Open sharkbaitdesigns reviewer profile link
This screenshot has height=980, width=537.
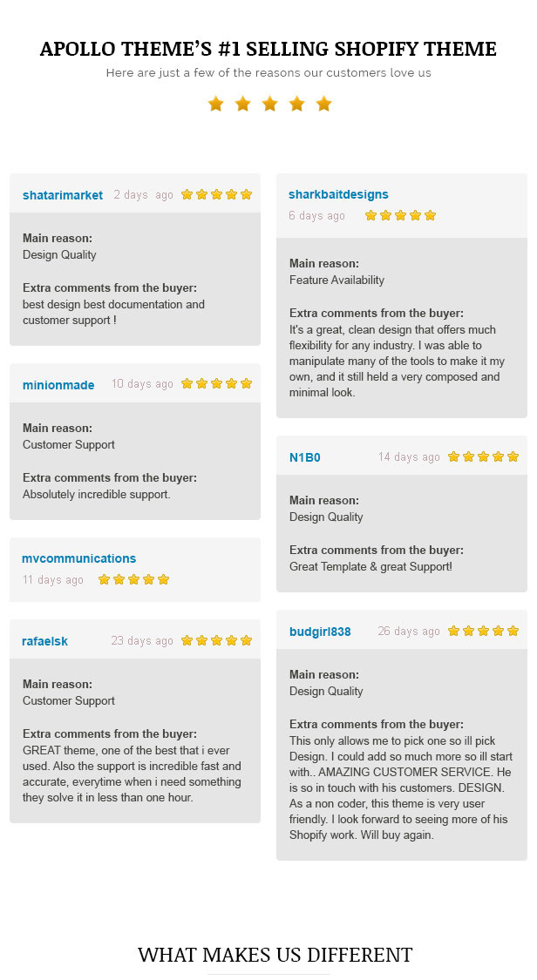pyautogui.click(x=338, y=194)
